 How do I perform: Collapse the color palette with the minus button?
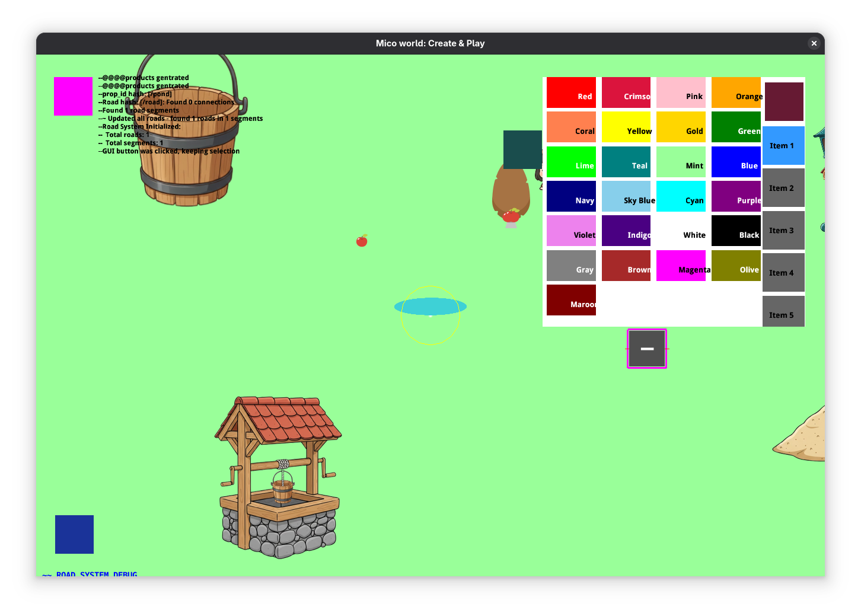(647, 349)
